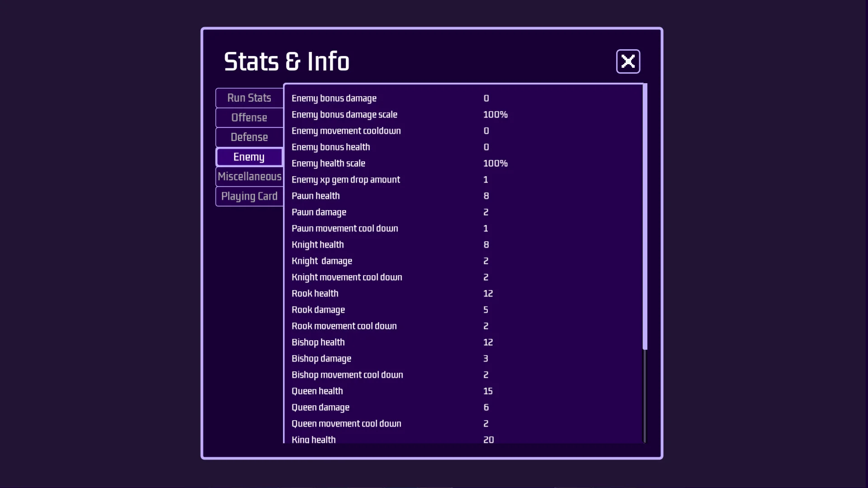Click the Stats & Info title
Screen dimensions: 868x488
coord(287,61)
